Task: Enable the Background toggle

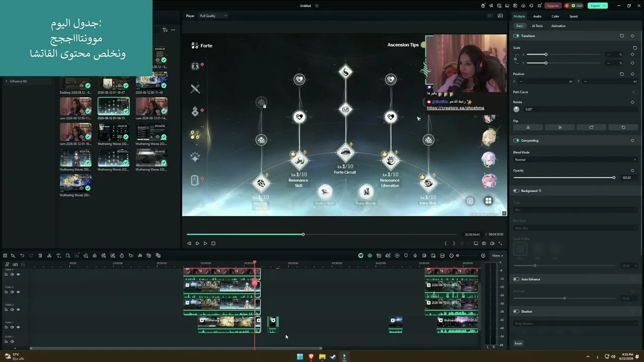Action: pyautogui.click(x=516, y=191)
